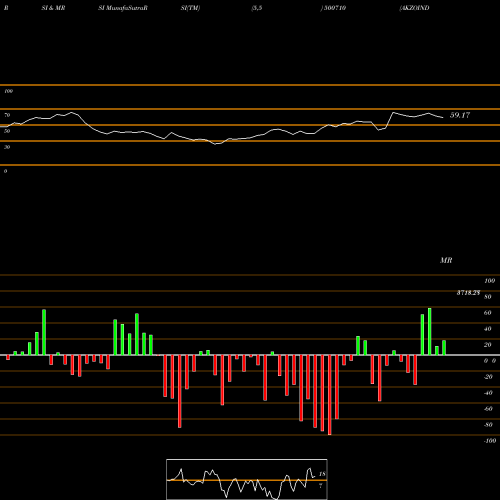This screenshot has height=500, width=500.
Task: Click the 'SI MunafaSutraR' header label
Action: 123,8
